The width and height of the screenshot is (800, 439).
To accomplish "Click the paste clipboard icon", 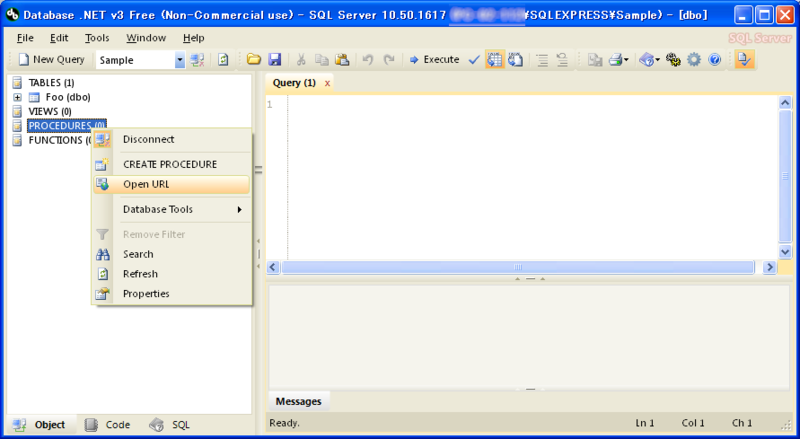I will tap(342, 60).
